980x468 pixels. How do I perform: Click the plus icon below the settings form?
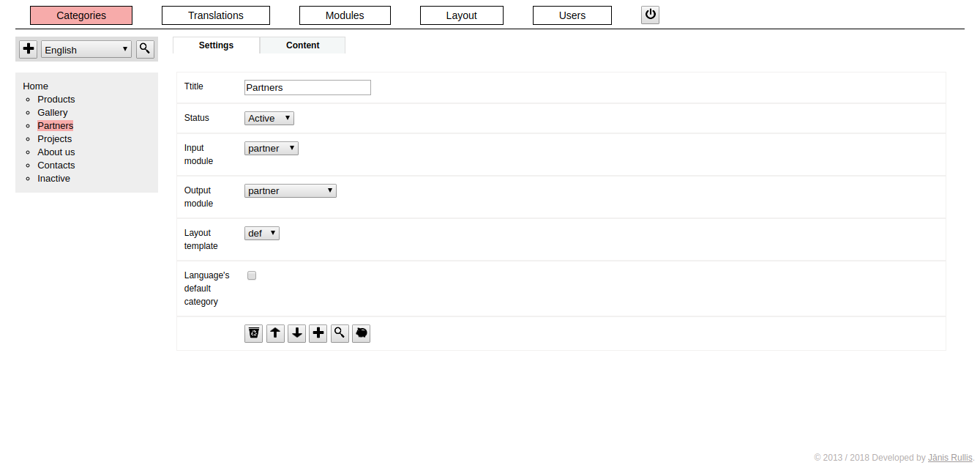click(x=318, y=334)
